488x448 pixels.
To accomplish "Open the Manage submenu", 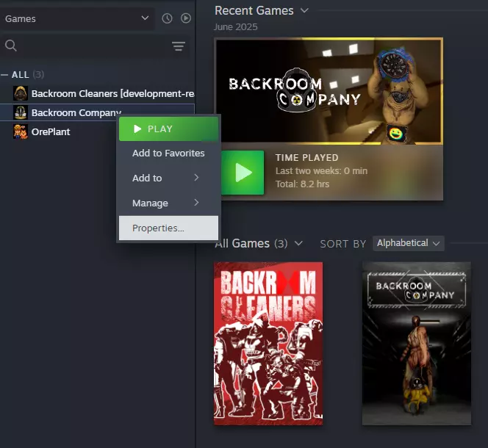I will click(168, 203).
